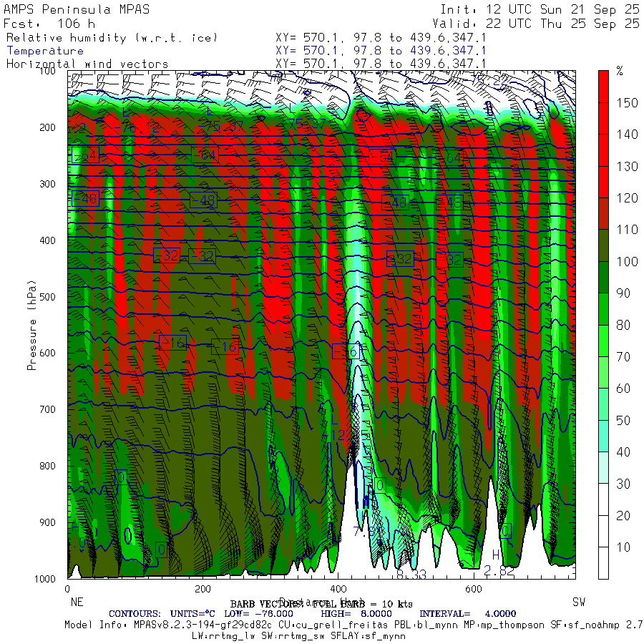The height and width of the screenshot is (644, 644).
Task: Select the white colorbar segment between 20 and 30
Action: (x=603, y=499)
